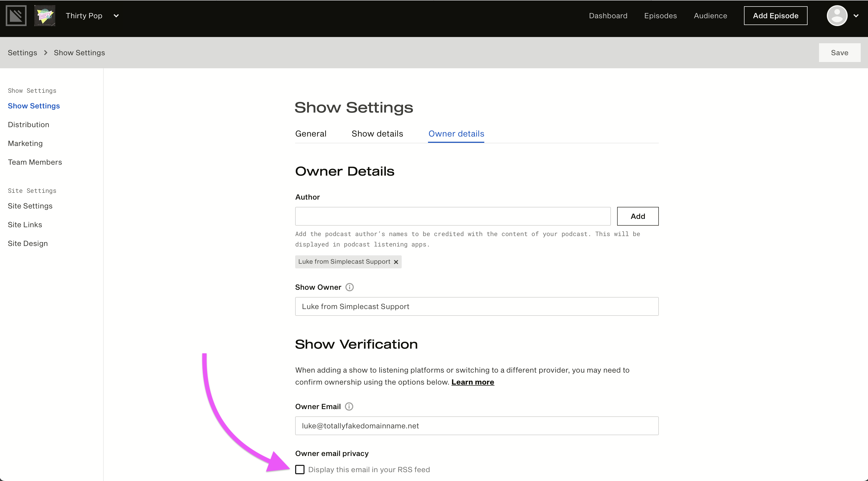Screen dimensions: 868x481
Task: Open the Thirty Pop show artwork thumbnail
Action: [x=45, y=16]
